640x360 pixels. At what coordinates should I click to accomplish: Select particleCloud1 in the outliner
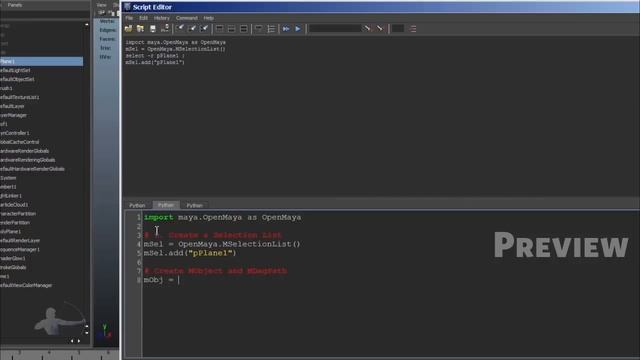(x=14, y=205)
